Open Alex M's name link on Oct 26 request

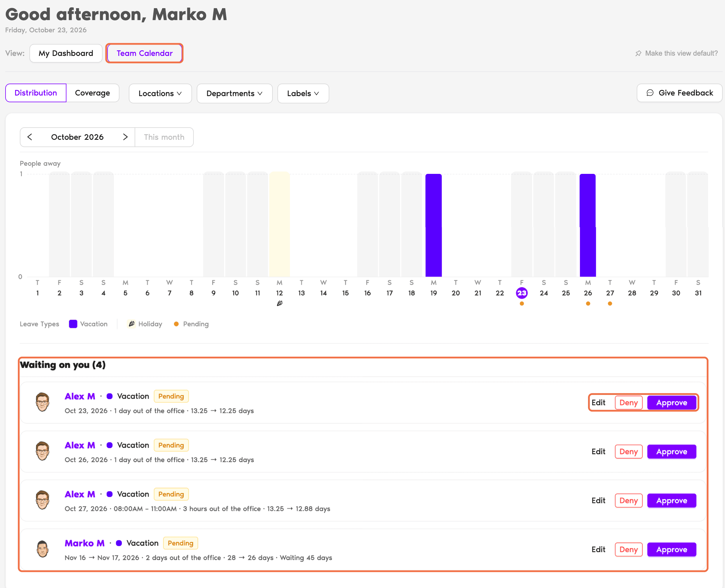[80, 445]
